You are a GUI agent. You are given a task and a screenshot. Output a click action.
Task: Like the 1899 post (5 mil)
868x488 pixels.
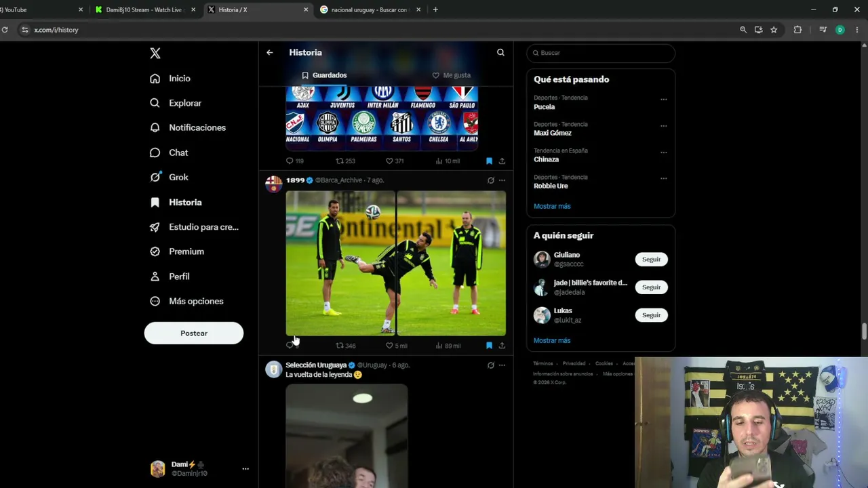pyautogui.click(x=397, y=346)
